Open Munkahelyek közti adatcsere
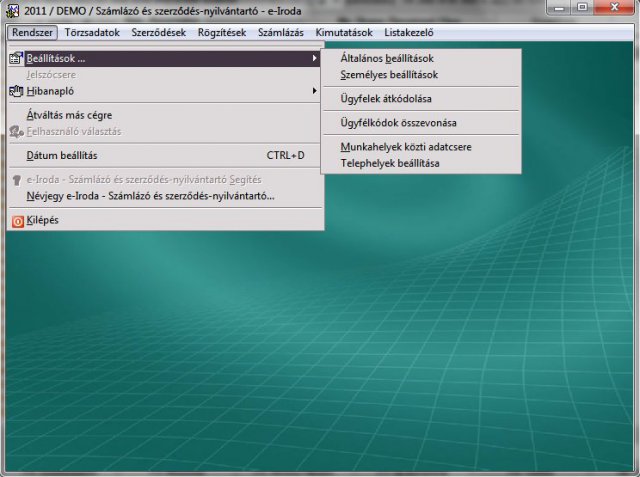Screen dimensions: 640x477 (406, 147)
